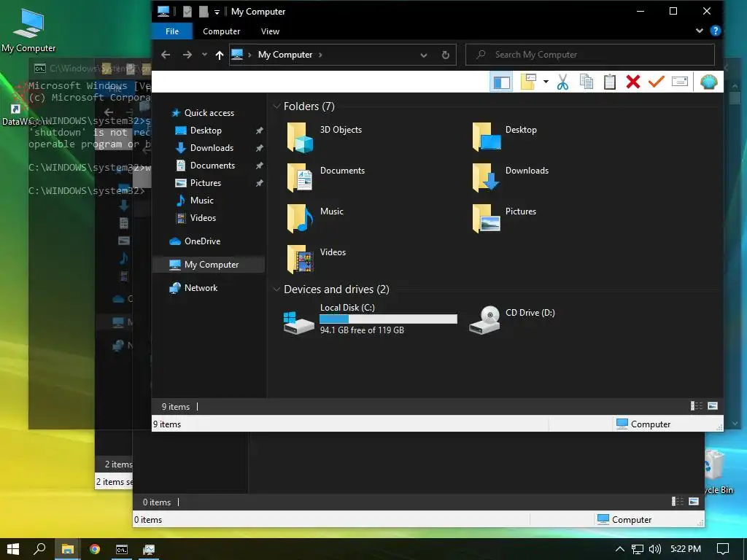Screen dimensions: 747x560
Task: Unpin Downloads using its pin icon
Action: click(x=259, y=148)
